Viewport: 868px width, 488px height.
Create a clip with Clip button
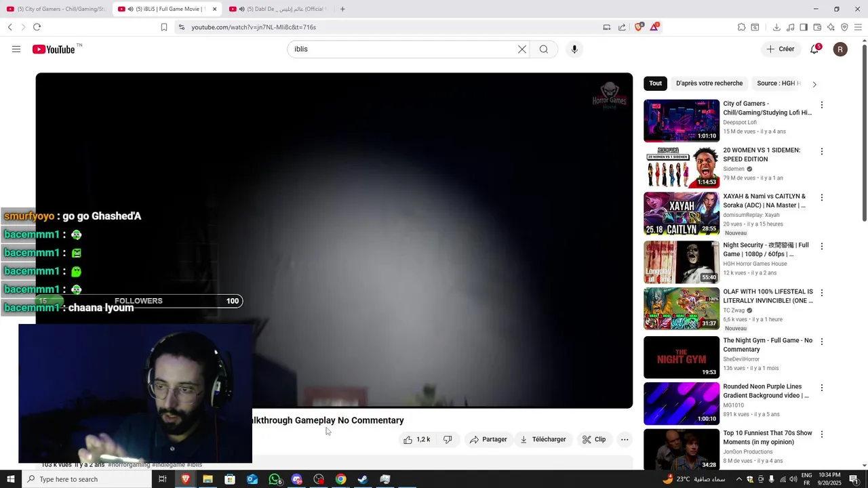click(x=594, y=440)
